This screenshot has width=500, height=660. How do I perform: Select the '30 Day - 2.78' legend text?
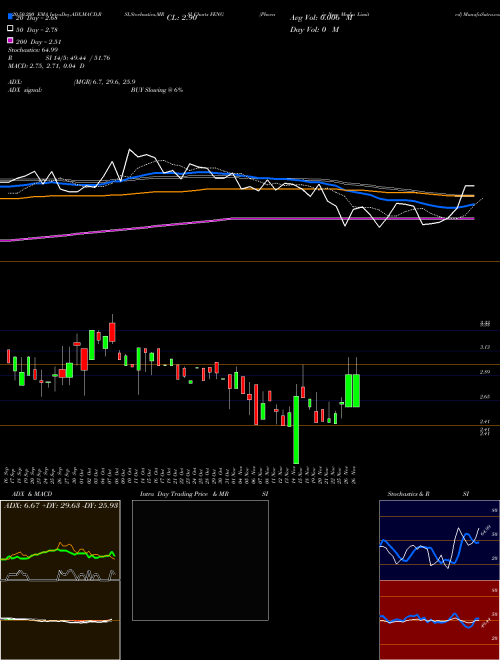click(36, 29)
